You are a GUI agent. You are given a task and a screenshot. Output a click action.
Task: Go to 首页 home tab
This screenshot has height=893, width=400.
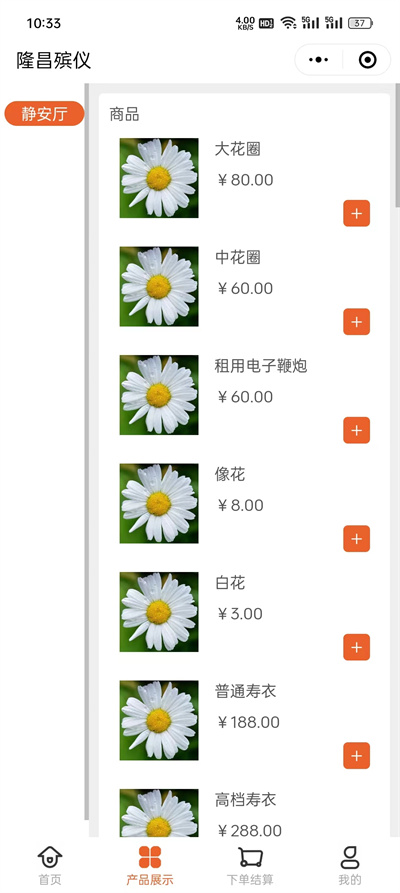pos(50,865)
